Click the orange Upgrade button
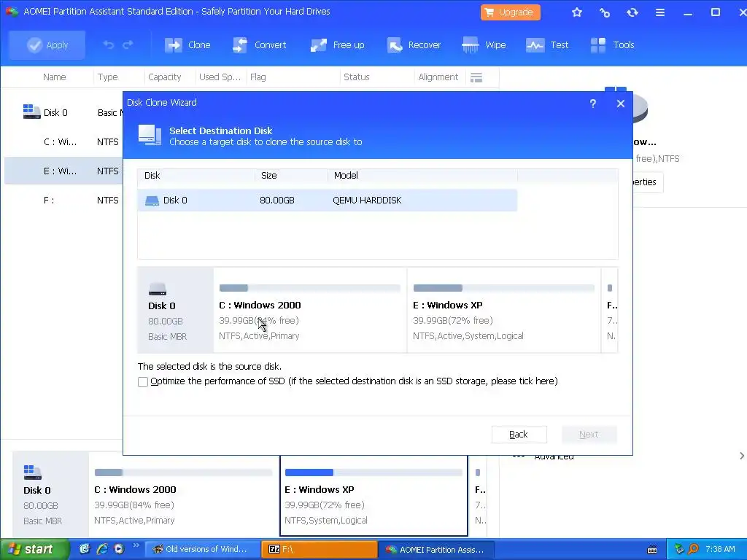 coord(510,12)
